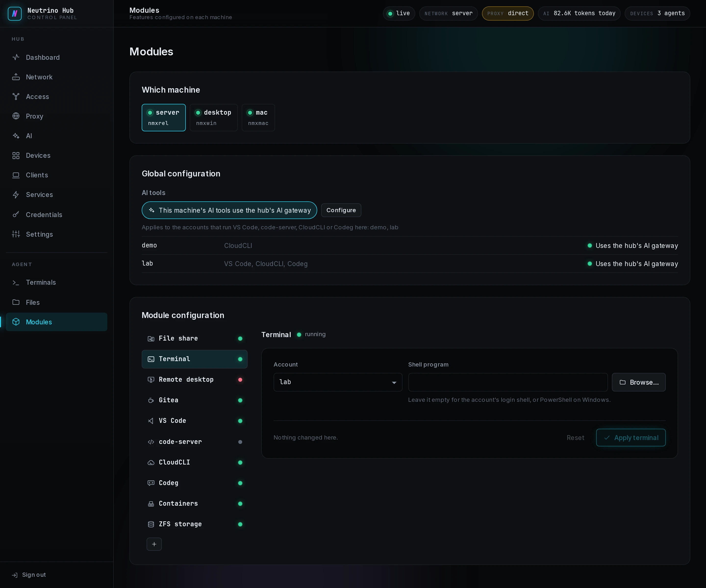Click the DEVICES 3 agents pill
706x588 pixels.
(657, 13)
